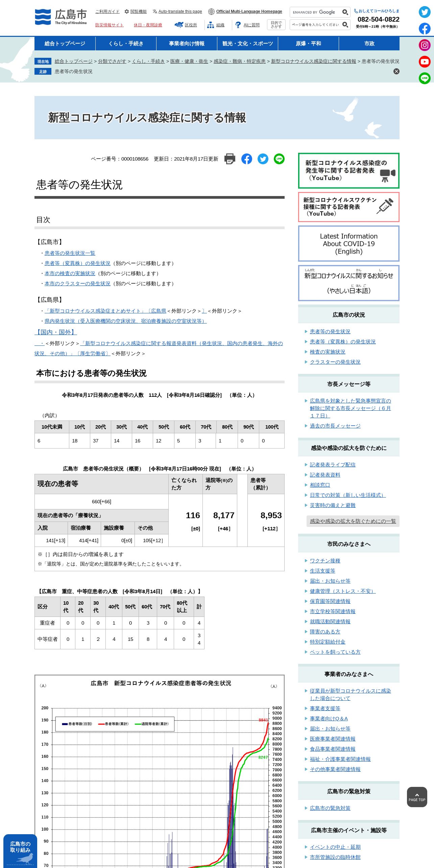Screen dimensions: 434x868
Task: Open 防災情報サイト link
Action: [110, 25]
